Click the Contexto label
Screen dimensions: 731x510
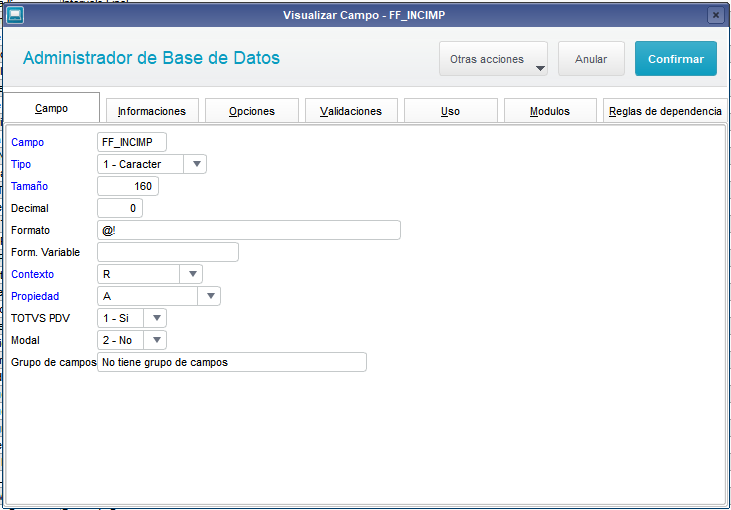33,274
